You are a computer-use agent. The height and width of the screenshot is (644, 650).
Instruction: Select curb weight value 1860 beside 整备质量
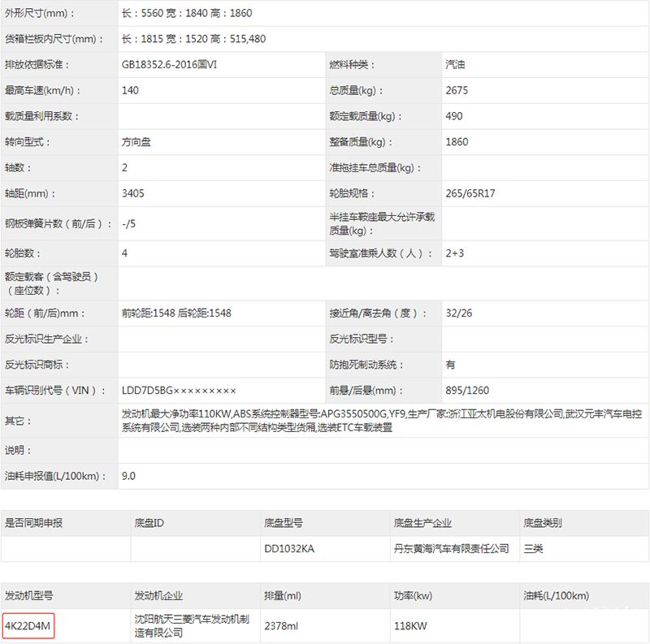tap(457, 142)
